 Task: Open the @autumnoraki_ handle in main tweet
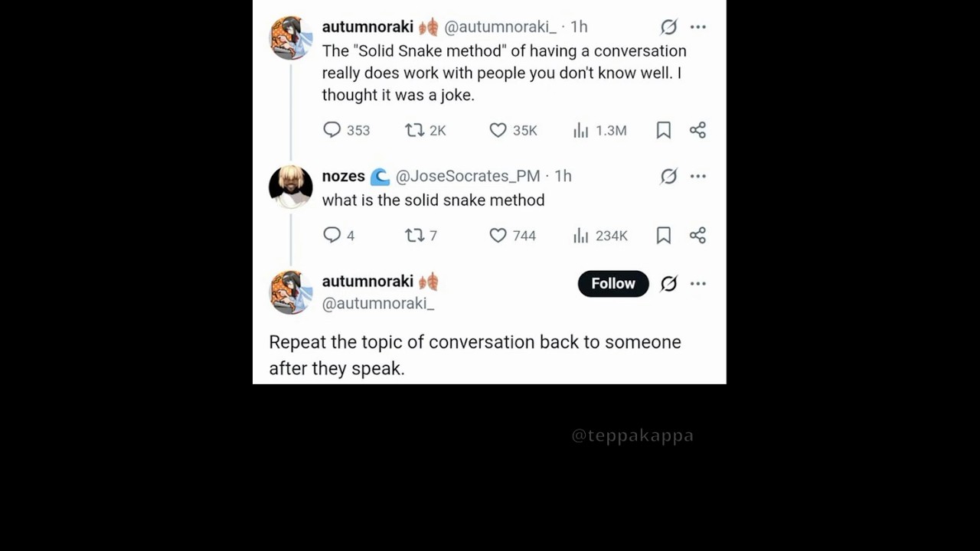point(378,303)
